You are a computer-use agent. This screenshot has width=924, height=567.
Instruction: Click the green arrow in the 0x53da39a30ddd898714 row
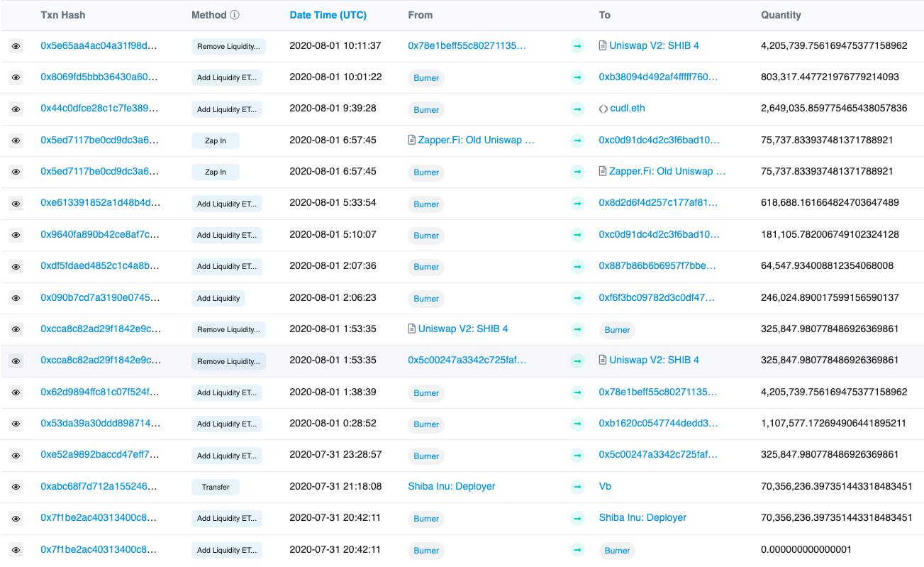577,424
